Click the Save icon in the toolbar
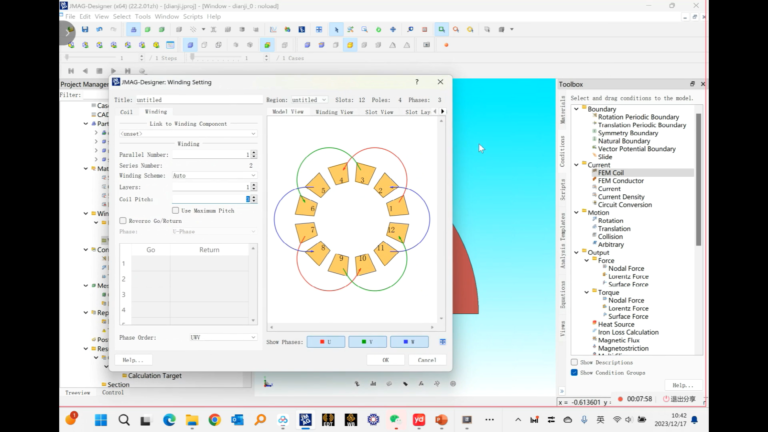 (x=85, y=29)
